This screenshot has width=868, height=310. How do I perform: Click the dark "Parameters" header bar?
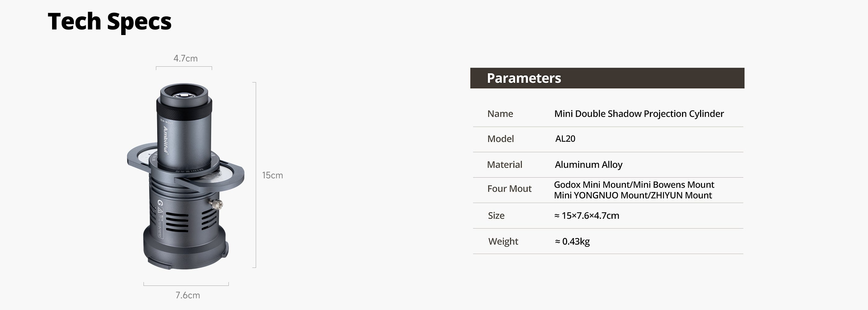click(x=607, y=78)
